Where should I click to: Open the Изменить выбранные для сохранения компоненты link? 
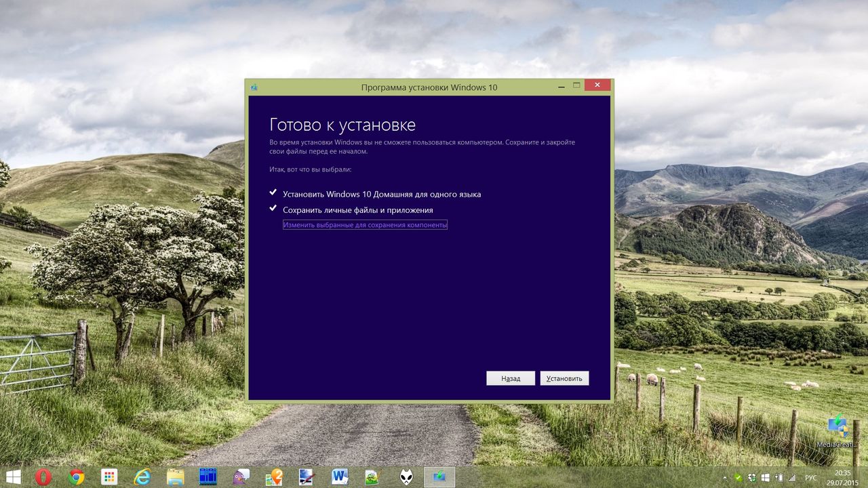click(x=365, y=224)
